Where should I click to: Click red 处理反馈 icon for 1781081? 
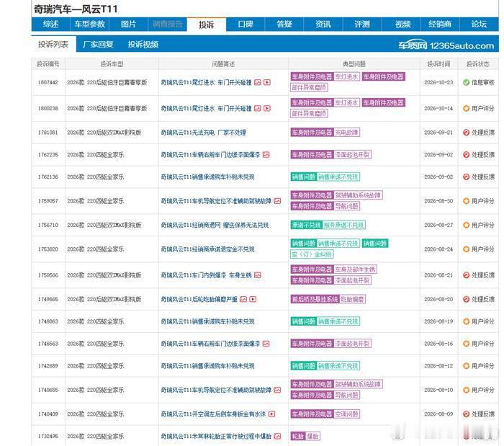[x=466, y=133]
